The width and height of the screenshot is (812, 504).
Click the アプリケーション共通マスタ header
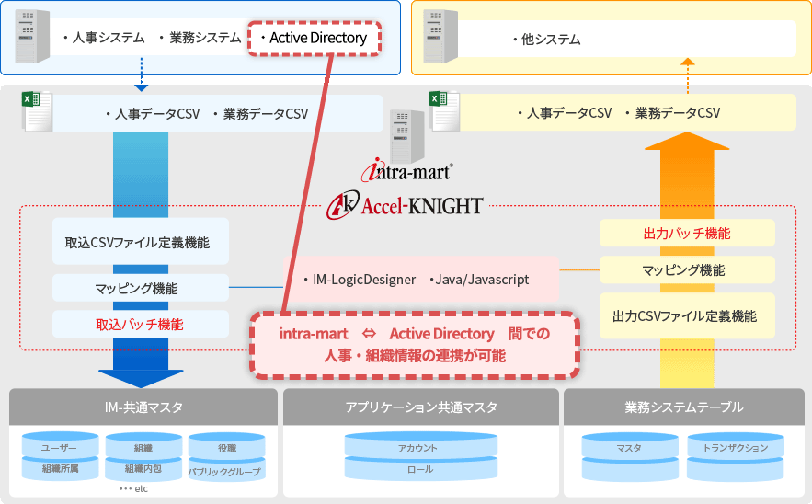(x=421, y=407)
